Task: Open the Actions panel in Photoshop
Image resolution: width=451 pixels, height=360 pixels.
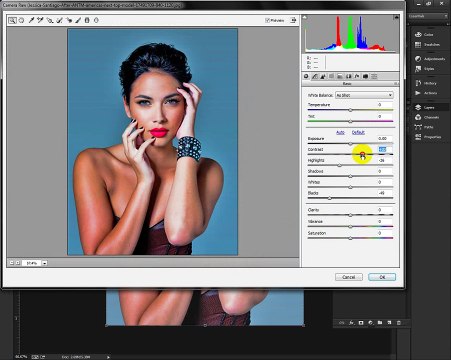Action: [x=425, y=93]
